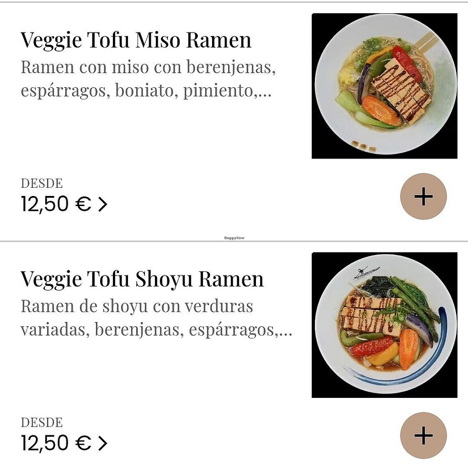Click the HappyCow watermark text
This screenshot has height=476, width=468.
point(234,238)
